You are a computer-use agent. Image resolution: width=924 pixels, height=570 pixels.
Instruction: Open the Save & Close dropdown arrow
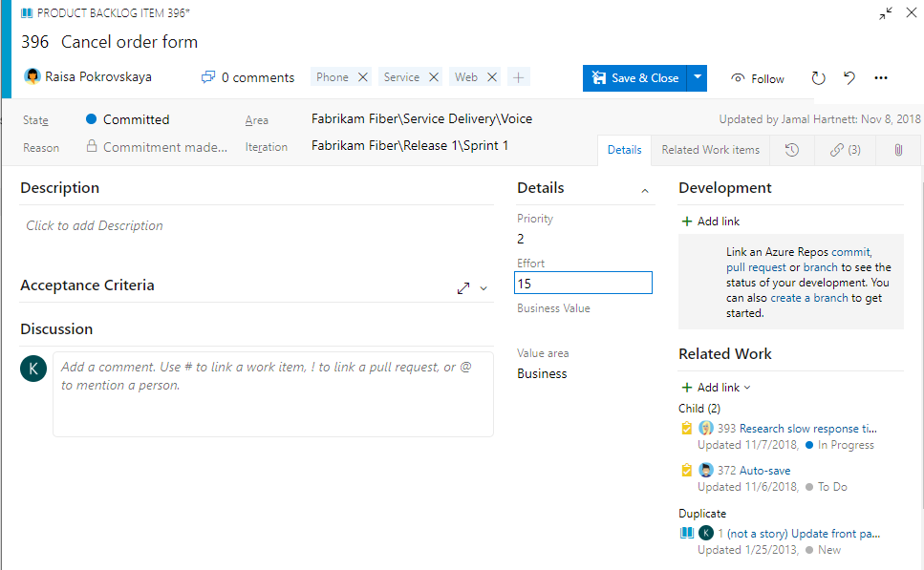tap(698, 78)
